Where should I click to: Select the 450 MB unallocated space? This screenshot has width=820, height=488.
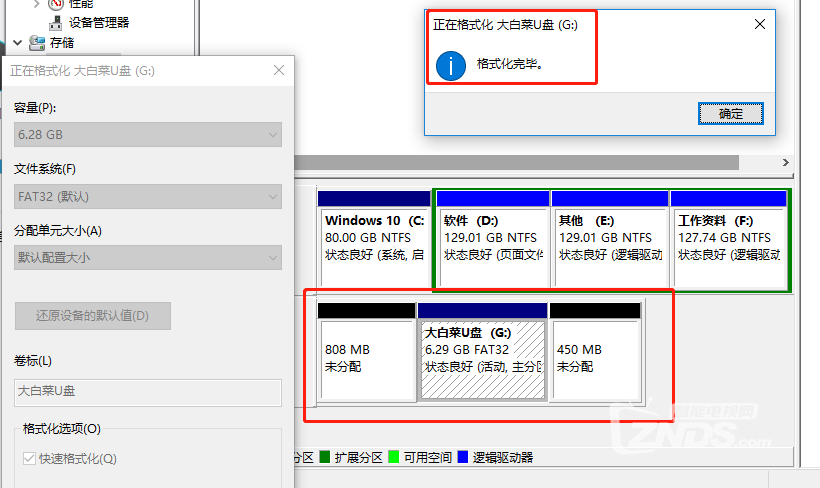(x=595, y=352)
